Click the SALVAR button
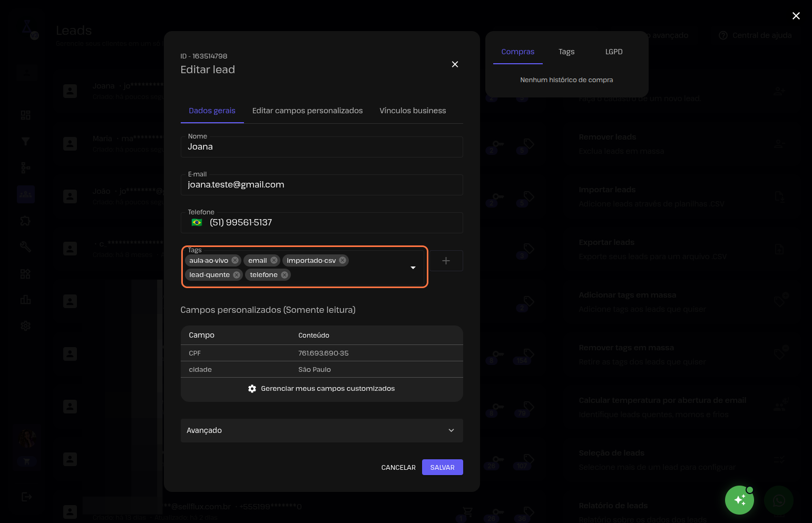Image resolution: width=812 pixels, height=523 pixels. [x=442, y=467]
